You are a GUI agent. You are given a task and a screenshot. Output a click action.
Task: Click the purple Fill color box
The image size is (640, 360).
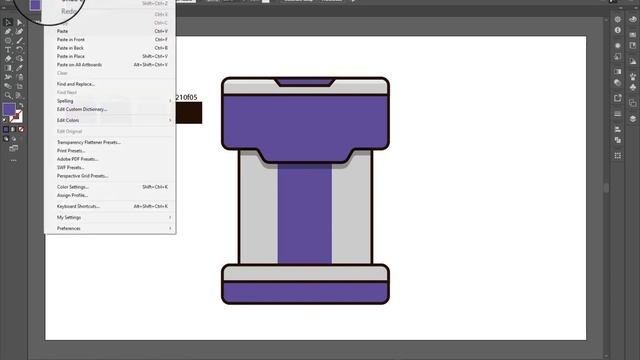[x=9, y=109]
